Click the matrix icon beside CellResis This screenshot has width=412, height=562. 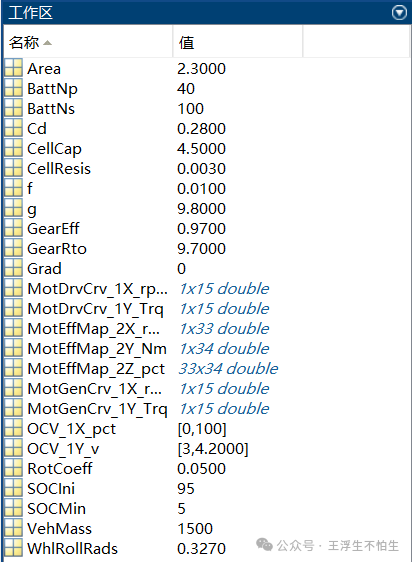(x=14, y=168)
